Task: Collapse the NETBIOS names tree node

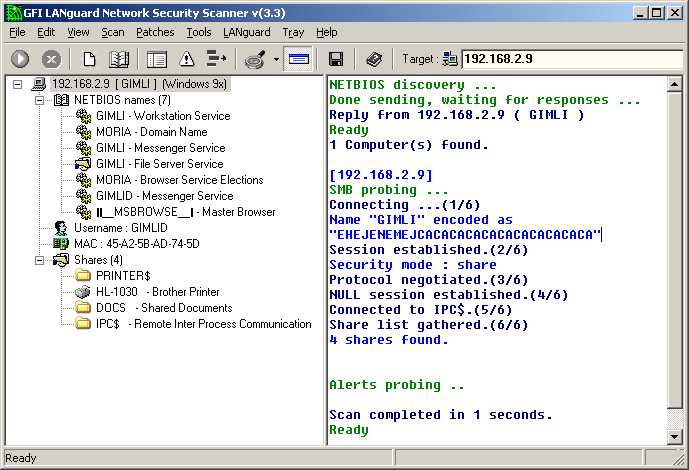Action: point(39,100)
